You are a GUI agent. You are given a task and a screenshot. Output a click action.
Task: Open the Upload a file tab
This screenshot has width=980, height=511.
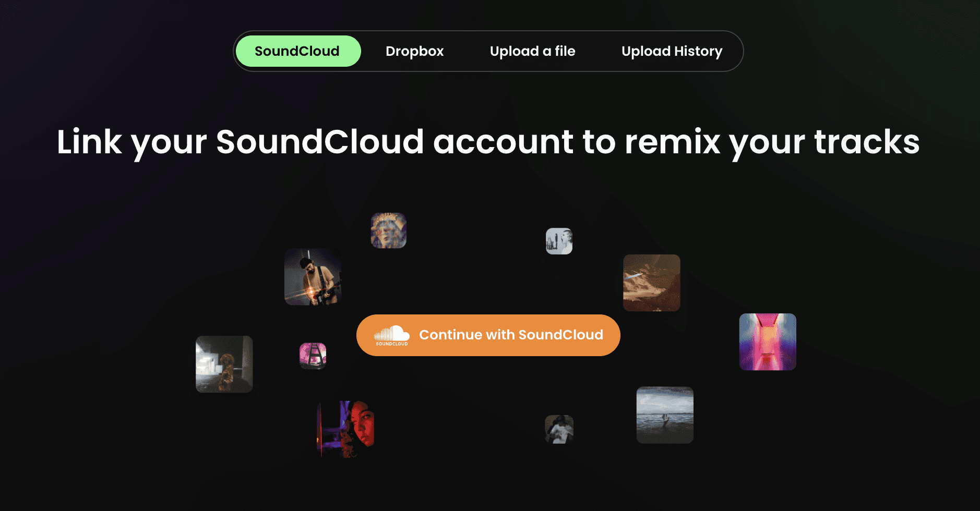tap(532, 51)
